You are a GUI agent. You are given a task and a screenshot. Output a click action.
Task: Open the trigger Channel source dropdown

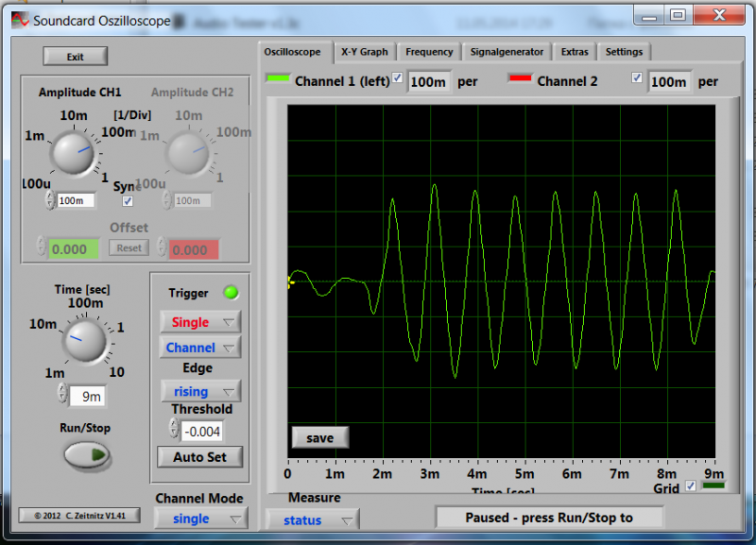[200, 348]
